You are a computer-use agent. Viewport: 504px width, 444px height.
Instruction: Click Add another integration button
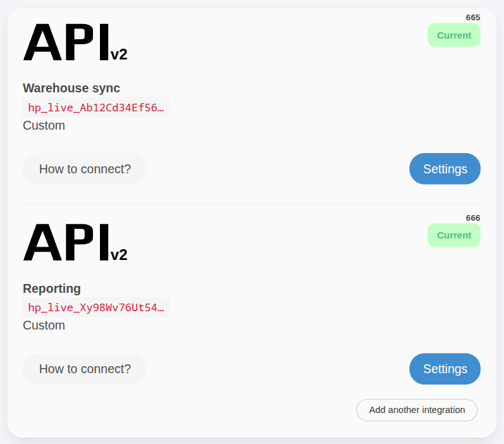417,410
